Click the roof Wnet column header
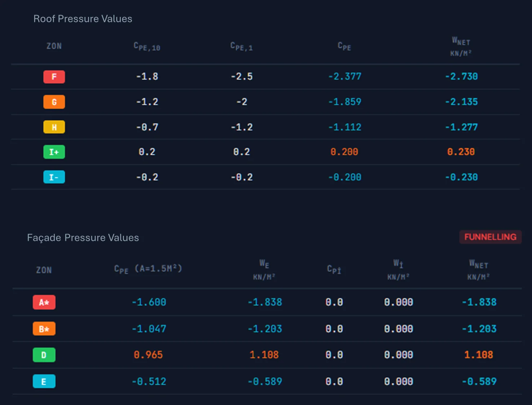Screen dimensions: 532x405 [461, 47]
